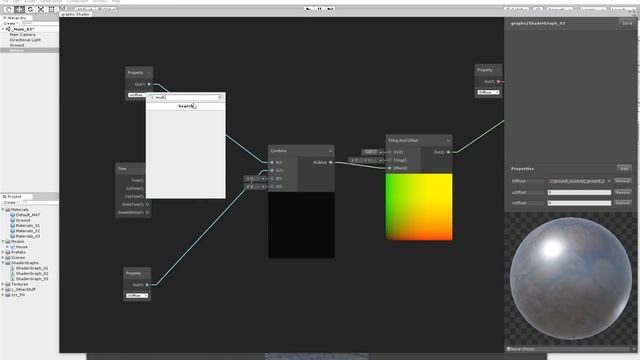640x360 pixels.
Task: Click Save in the ShaderGraph panel
Action: [x=627, y=24]
